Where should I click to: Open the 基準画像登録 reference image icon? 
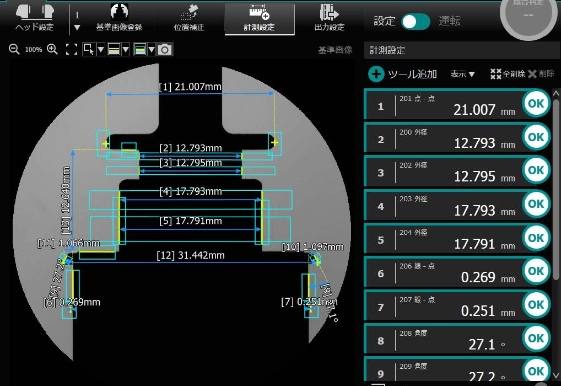coord(119,17)
